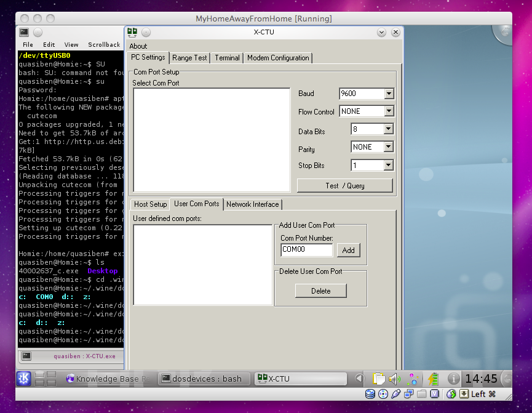Click the X-CTU taskbar entry

pos(301,379)
